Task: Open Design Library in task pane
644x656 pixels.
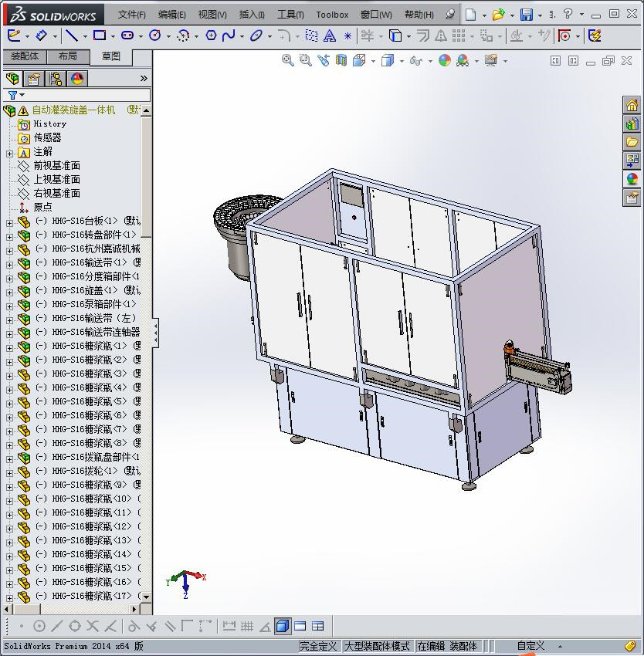Action: [632, 123]
